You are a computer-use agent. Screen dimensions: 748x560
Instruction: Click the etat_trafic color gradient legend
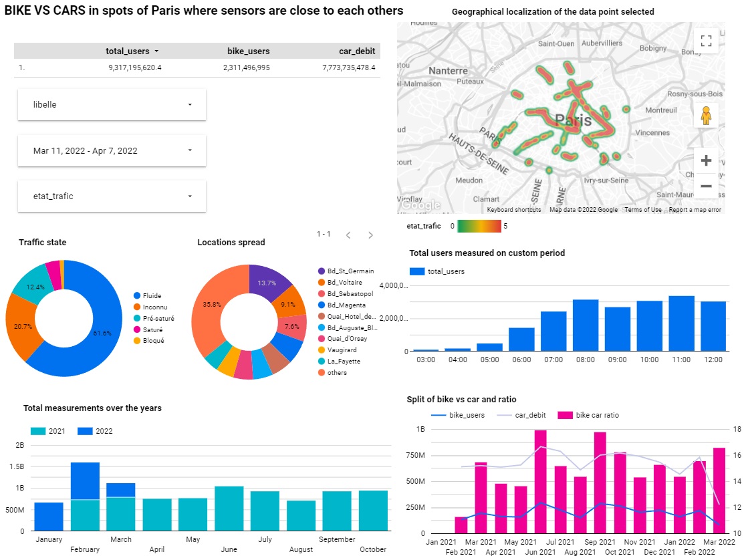pyautogui.click(x=478, y=225)
